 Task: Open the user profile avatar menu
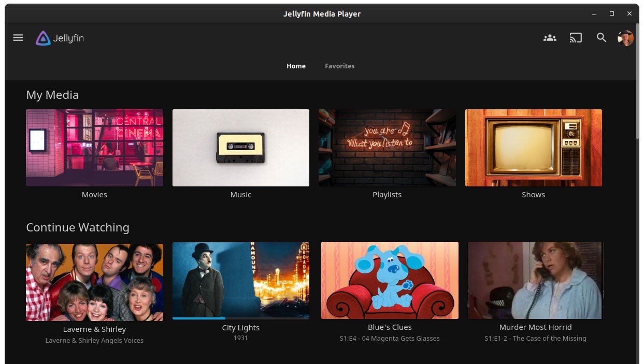click(x=626, y=37)
